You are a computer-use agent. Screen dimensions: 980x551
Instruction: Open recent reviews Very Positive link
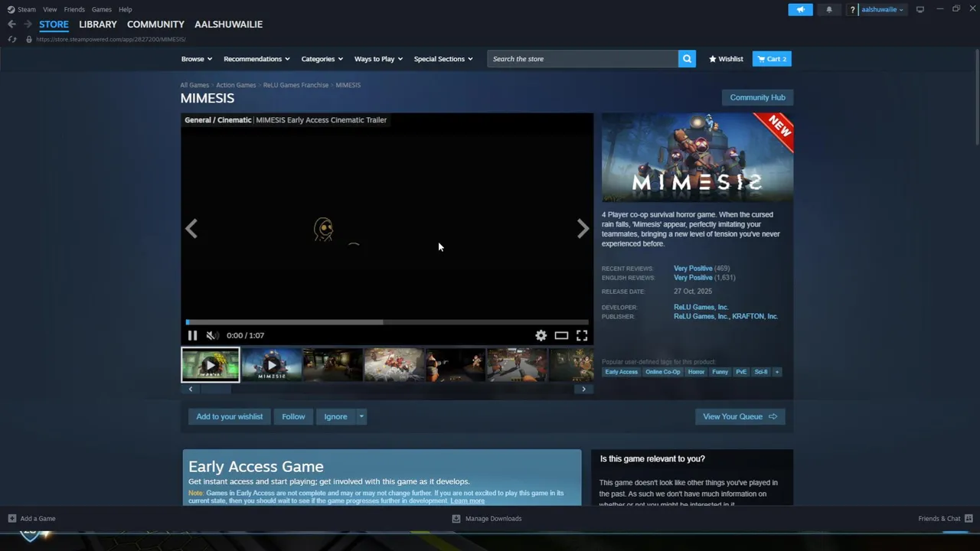click(693, 269)
